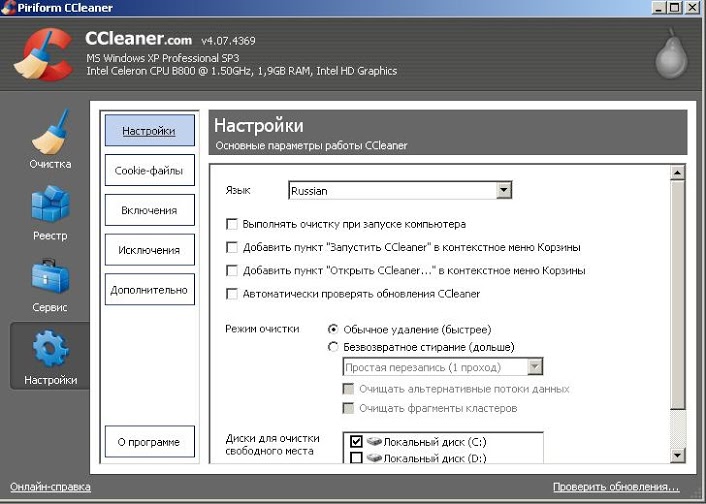Select the Настройки gear icon in sidebar
Viewport: 706px width, 504px height.
click(50, 349)
